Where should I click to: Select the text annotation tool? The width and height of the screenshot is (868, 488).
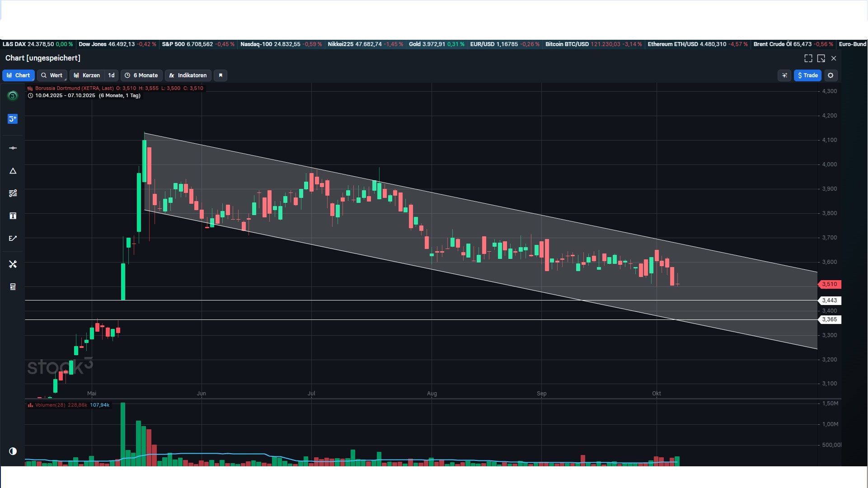(x=13, y=216)
